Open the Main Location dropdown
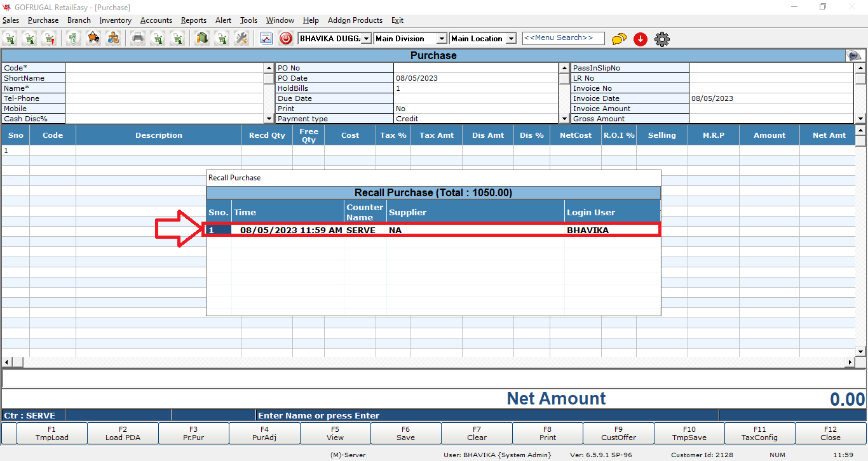Viewport: 868px width, 461px height. [x=511, y=39]
